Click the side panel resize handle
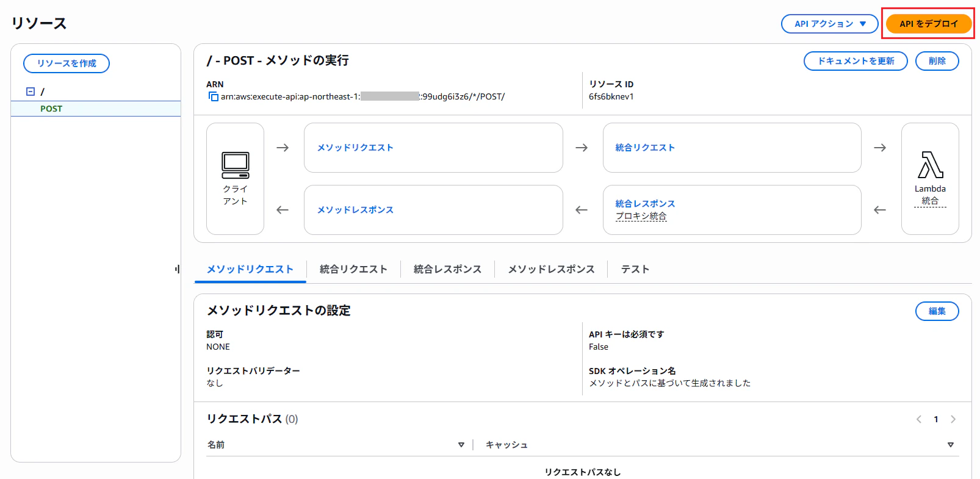980x479 pixels. 178,269
